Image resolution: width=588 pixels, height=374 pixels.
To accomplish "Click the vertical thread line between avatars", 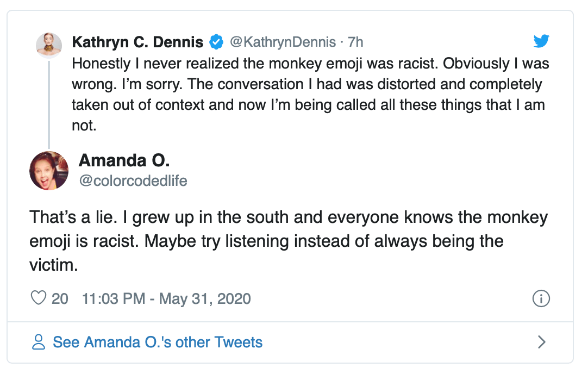I will pos(49,103).
